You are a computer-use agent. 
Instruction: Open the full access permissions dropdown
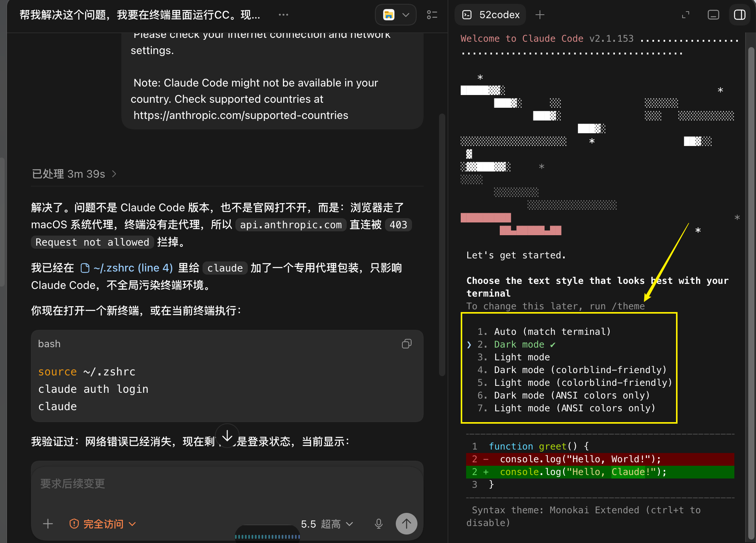(103, 524)
